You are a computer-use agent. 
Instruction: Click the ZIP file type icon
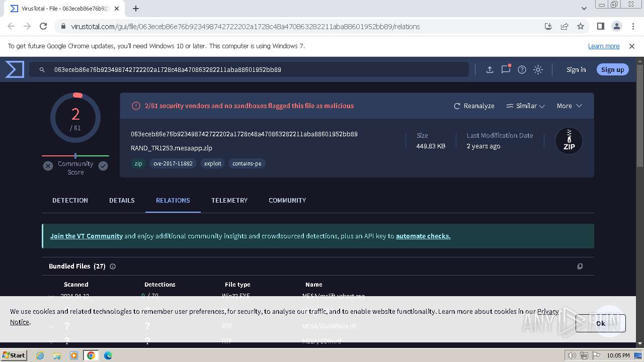(569, 141)
